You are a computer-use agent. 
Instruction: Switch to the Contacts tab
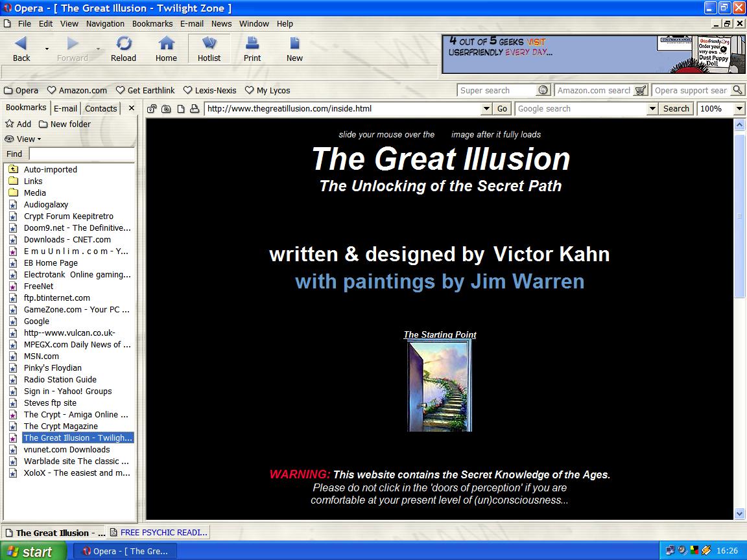[101, 108]
